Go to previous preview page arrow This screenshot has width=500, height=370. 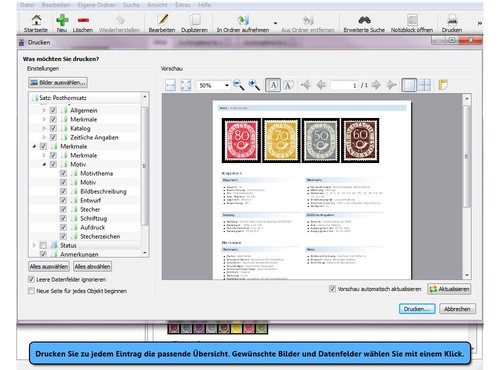coord(321,85)
